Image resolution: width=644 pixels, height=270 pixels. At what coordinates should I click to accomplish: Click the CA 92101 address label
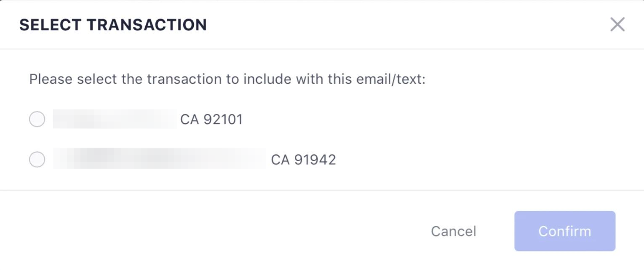tap(211, 119)
